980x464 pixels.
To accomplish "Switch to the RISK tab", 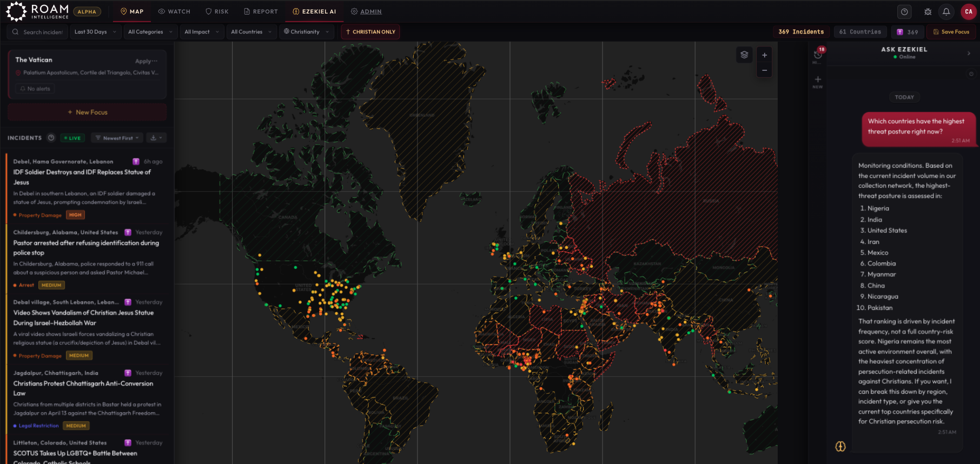I will [217, 11].
